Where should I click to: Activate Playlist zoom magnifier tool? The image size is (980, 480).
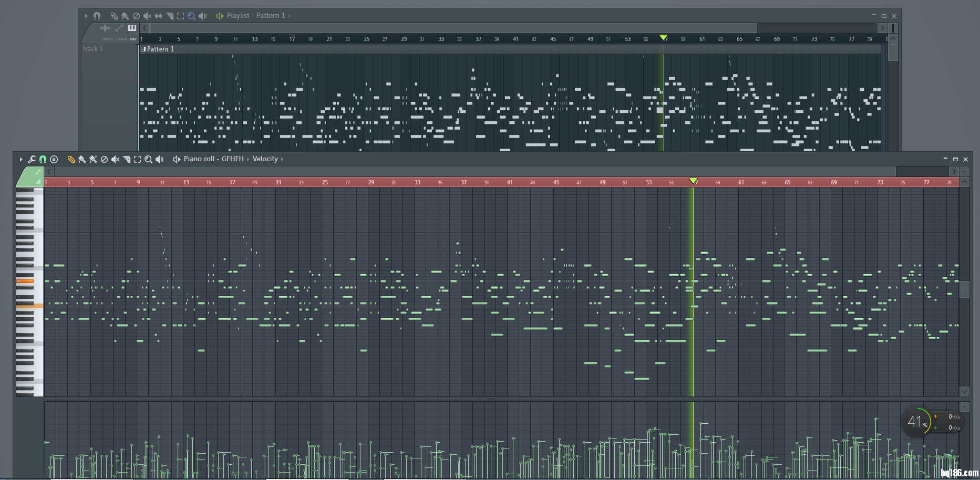click(191, 16)
